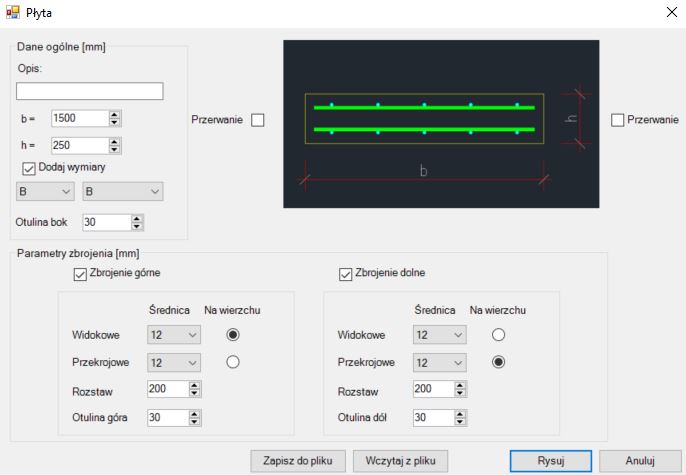This screenshot has width=686, height=475.
Task: Select Przekrojowe Na wierzchu radio in dolne
Action: point(498,362)
